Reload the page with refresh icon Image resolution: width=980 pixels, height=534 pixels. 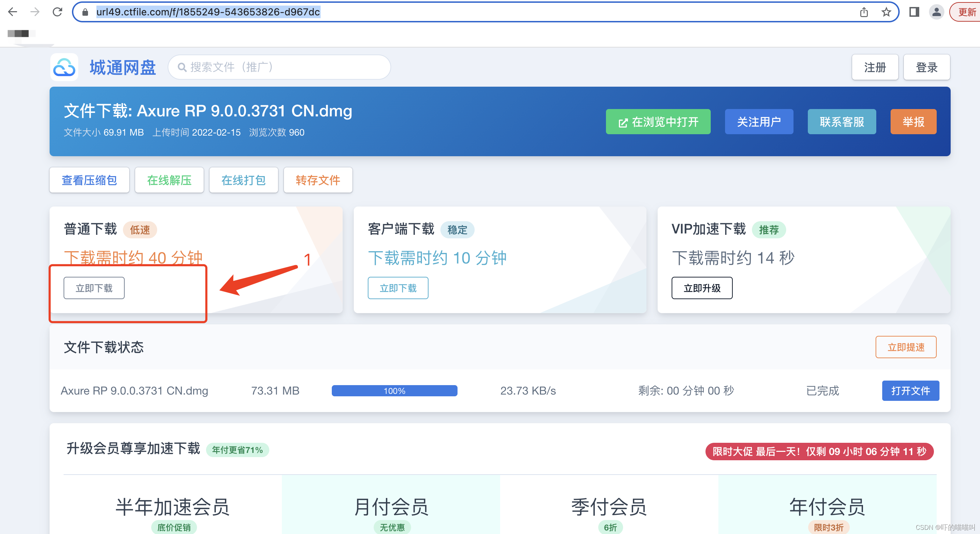pos(57,12)
